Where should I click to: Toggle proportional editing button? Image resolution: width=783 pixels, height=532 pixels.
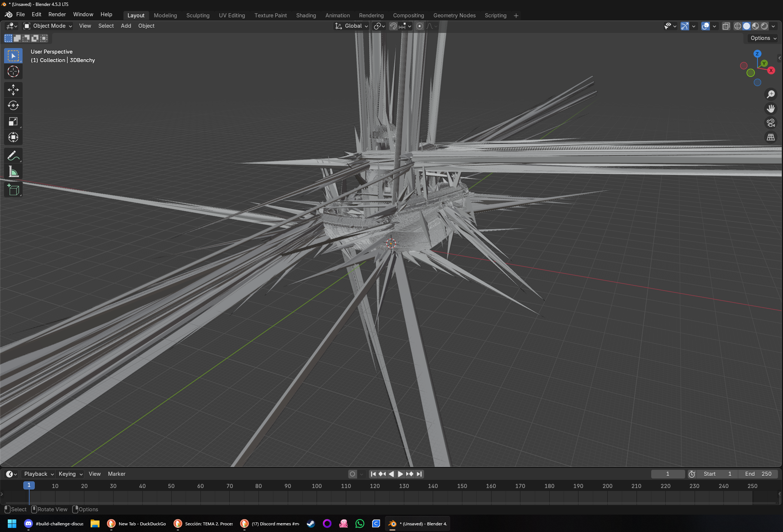click(x=419, y=26)
